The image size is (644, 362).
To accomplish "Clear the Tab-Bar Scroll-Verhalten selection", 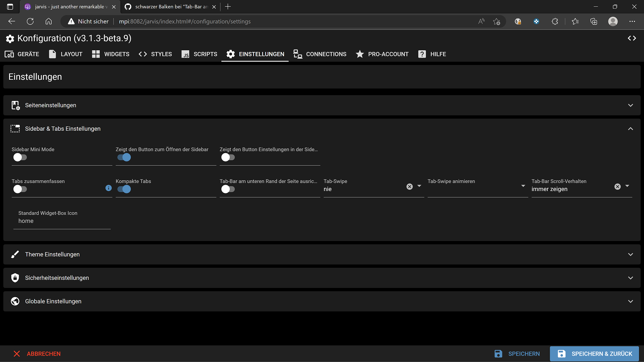I will 618,186.
